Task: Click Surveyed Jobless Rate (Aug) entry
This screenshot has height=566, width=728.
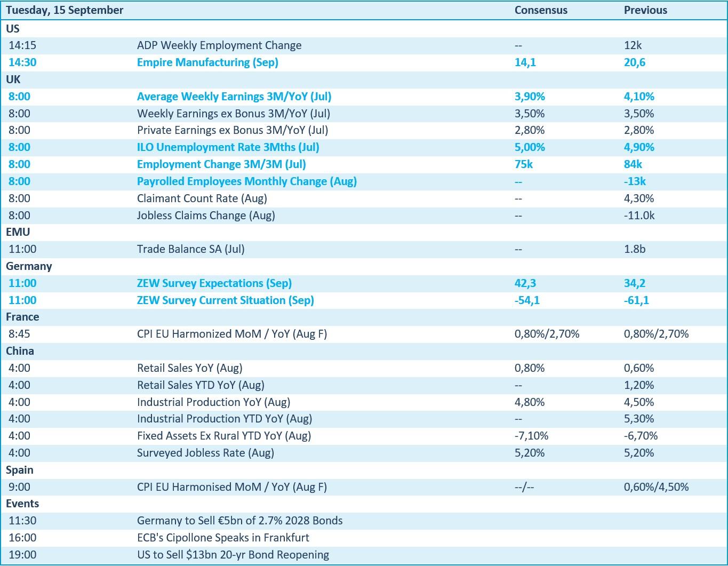Action: pyautogui.click(x=205, y=453)
